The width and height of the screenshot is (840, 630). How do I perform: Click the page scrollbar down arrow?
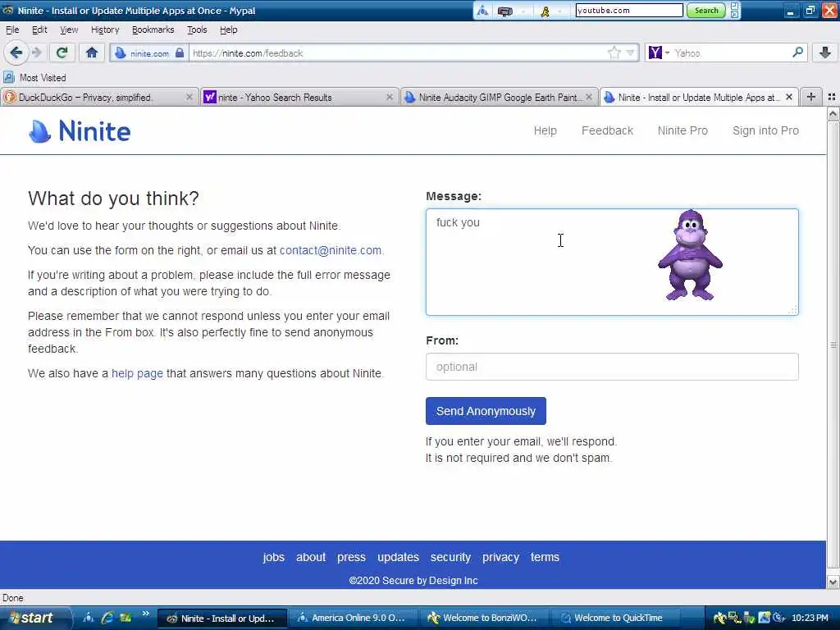coord(833,582)
